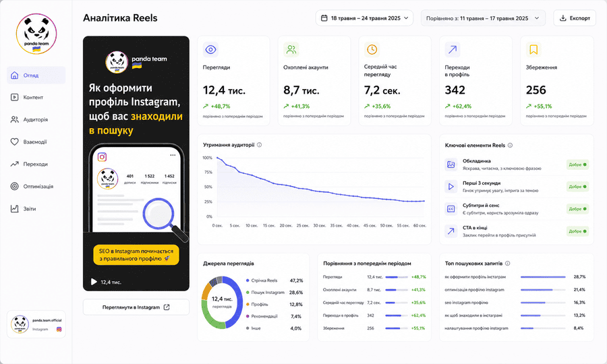The width and height of the screenshot is (607, 364).
Task: Click the 12,4 тис. Перегляди value
Action: coord(224,90)
